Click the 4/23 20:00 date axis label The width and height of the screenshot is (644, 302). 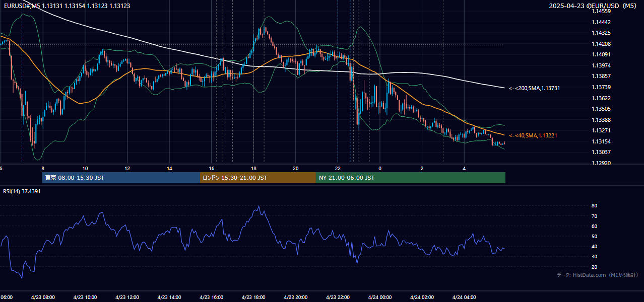[x=296, y=297]
